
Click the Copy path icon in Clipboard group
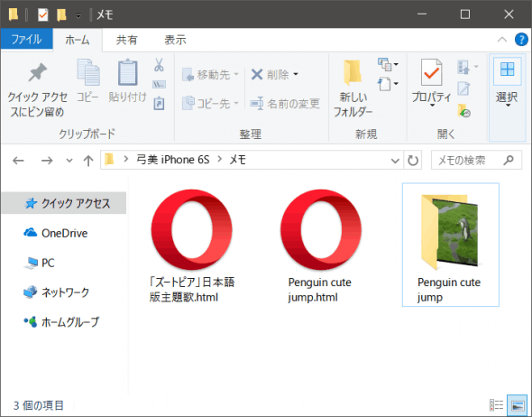click(x=159, y=84)
